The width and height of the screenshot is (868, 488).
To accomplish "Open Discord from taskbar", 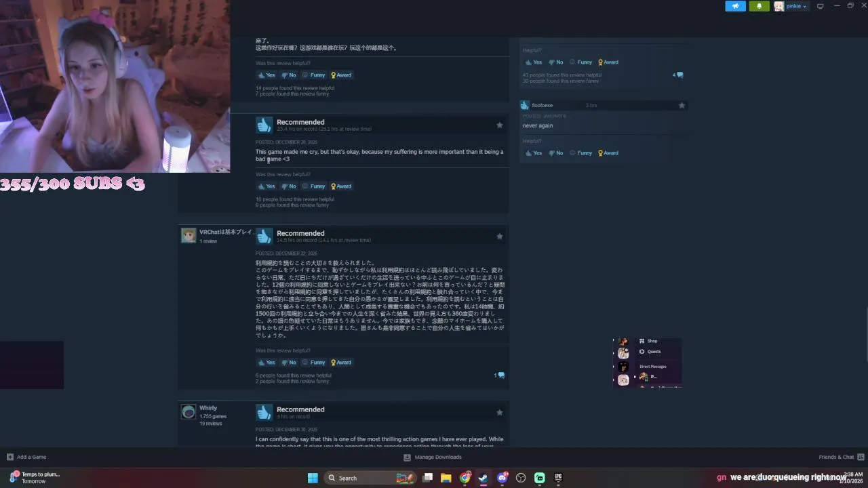I will 502,478.
